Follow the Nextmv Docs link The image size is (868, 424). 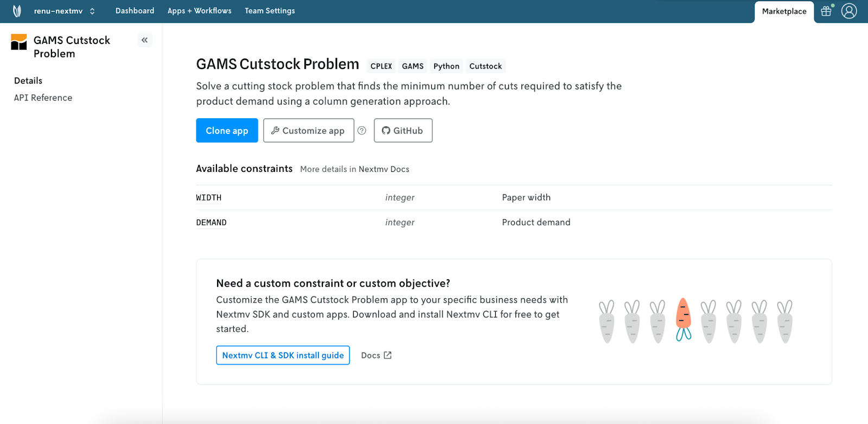[x=384, y=169]
